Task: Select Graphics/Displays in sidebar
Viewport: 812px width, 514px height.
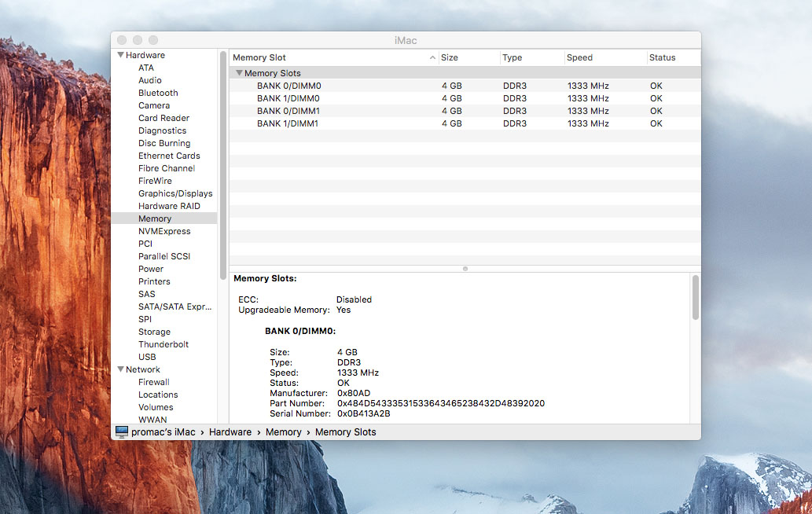Action: [x=175, y=193]
